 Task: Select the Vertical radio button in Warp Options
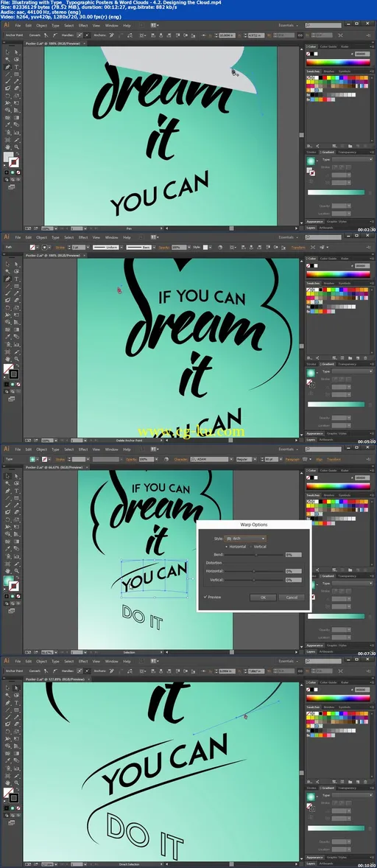click(x=250, y=547)
